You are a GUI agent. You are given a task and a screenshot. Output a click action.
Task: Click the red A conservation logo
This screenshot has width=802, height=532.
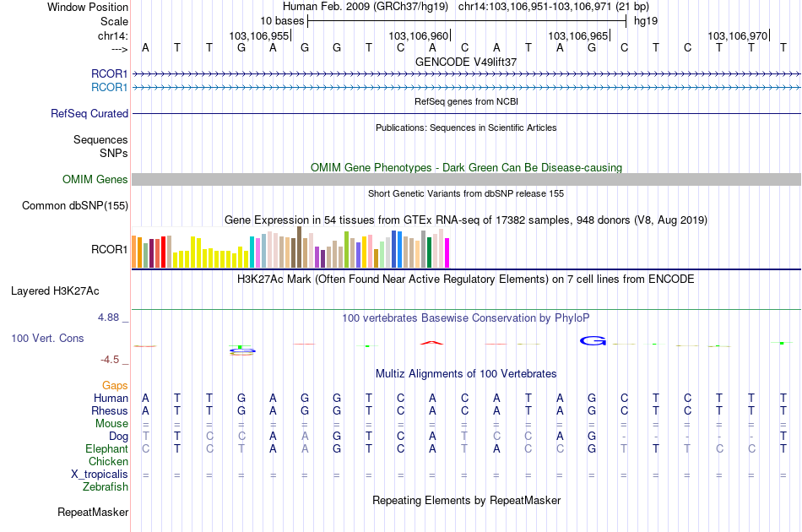click(x=431, y=343)
